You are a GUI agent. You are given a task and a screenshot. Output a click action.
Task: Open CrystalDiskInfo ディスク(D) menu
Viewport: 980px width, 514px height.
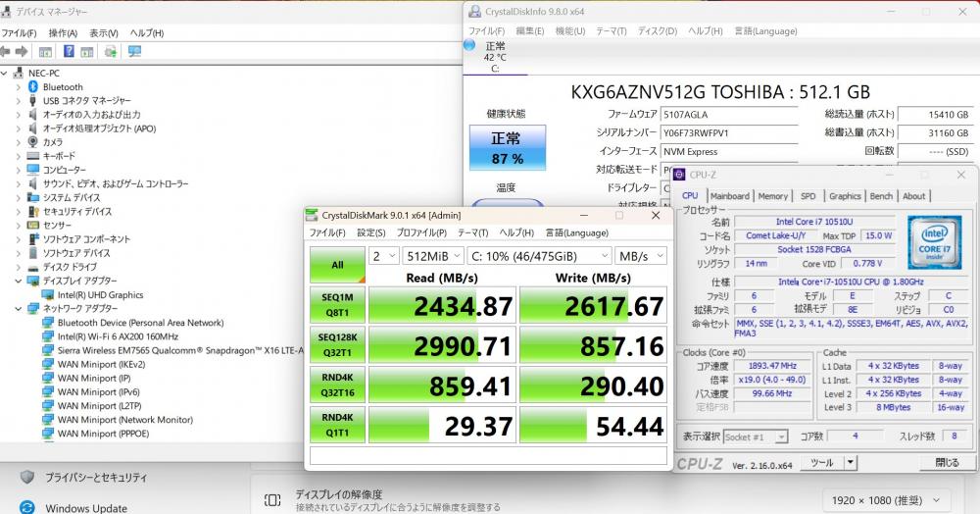pyautogui.click(x=657, y=30)
